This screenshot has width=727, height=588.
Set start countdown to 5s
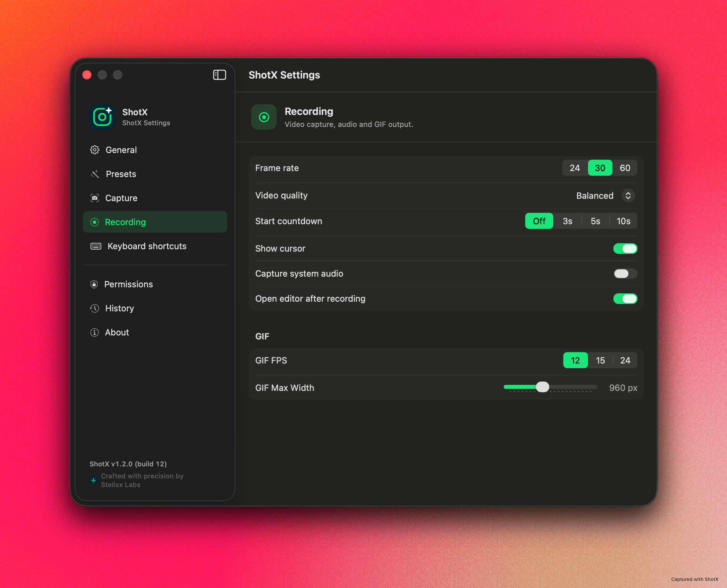coord(595,221)
